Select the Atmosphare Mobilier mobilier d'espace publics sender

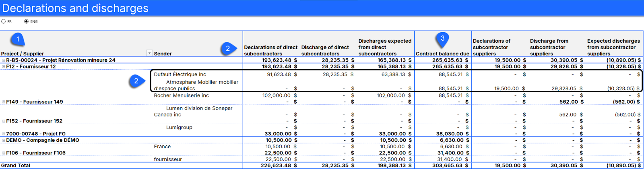pos(196,85)
